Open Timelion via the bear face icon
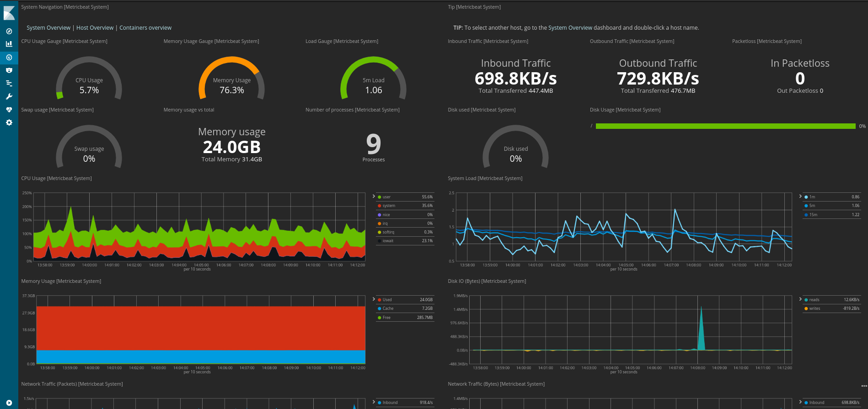The image size is (868, 409). tap(9, 70)
